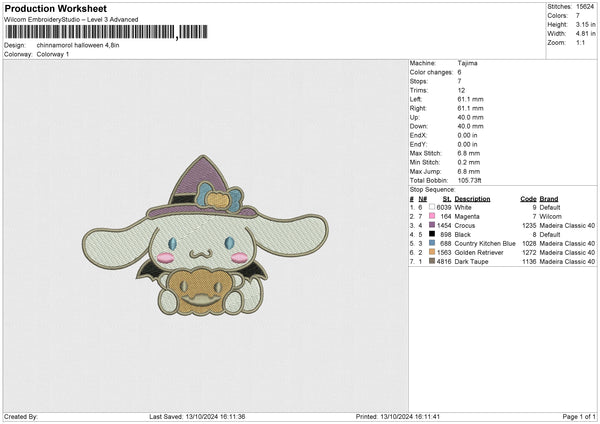Click the Dark Taupe swatch
The width and height of the screenshot is (600, 424).
tap(434, 261)
